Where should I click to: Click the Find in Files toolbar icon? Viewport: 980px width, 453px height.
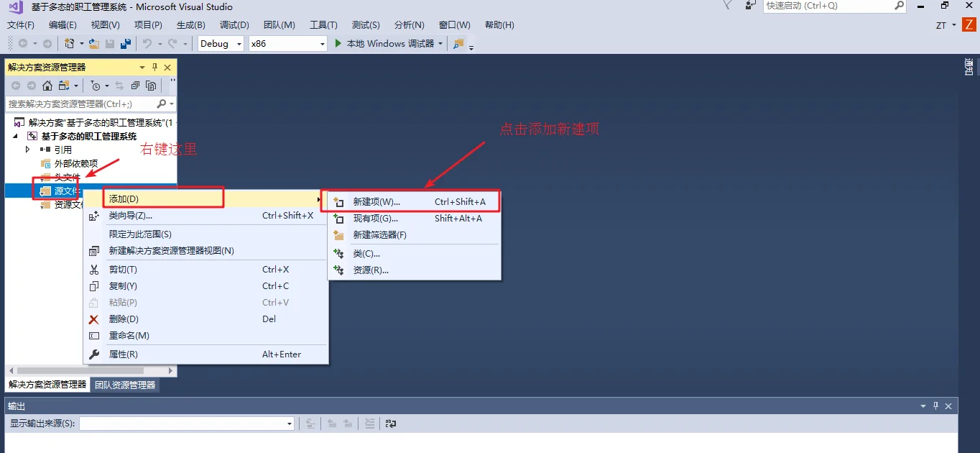point(458,43)
